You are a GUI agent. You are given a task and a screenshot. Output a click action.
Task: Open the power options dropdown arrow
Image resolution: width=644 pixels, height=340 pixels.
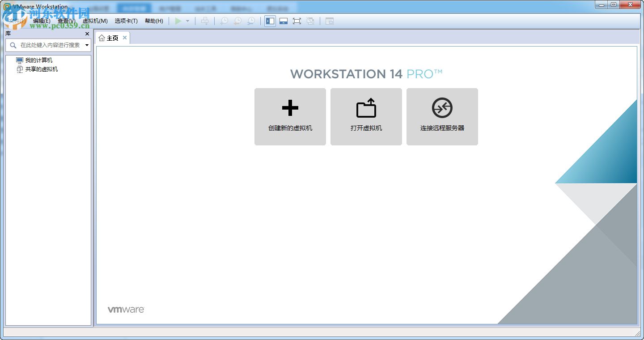[187, 21]
